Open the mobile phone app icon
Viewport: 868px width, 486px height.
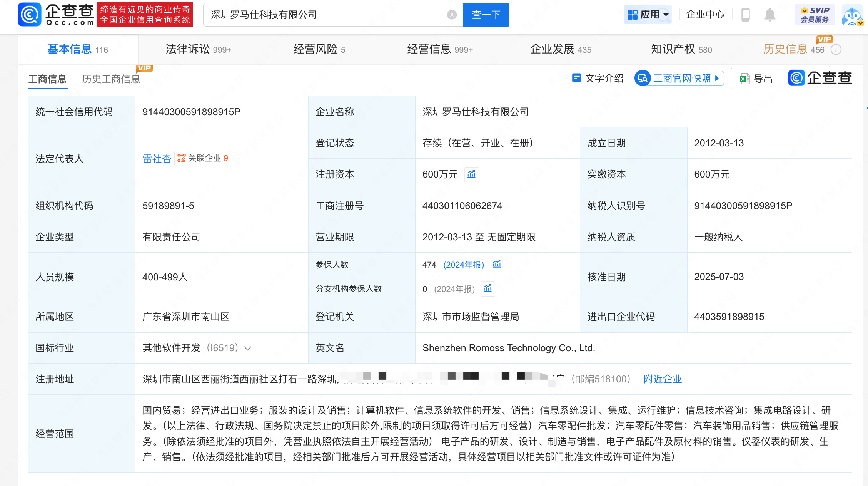click(x=745, y=15)
